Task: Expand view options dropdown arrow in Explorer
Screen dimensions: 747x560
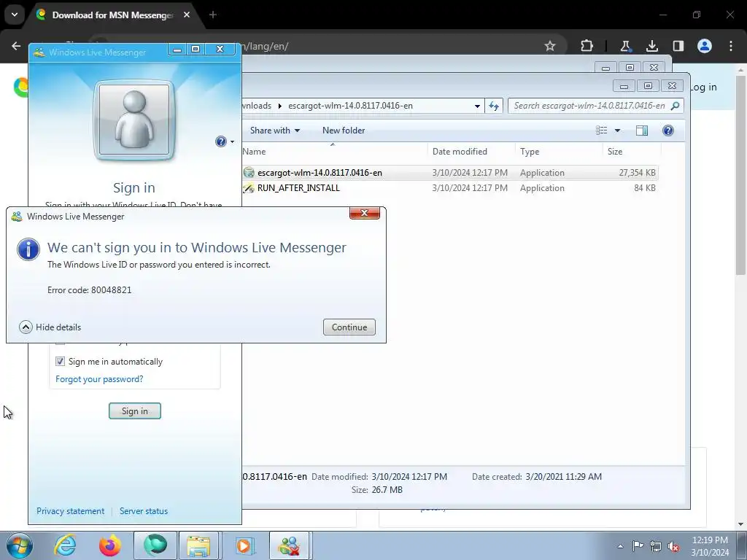Action: 617,131
